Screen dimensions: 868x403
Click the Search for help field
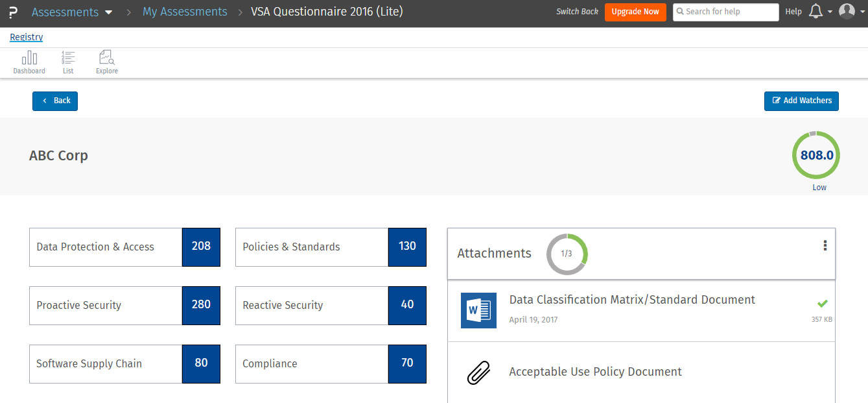coord(726,12)
